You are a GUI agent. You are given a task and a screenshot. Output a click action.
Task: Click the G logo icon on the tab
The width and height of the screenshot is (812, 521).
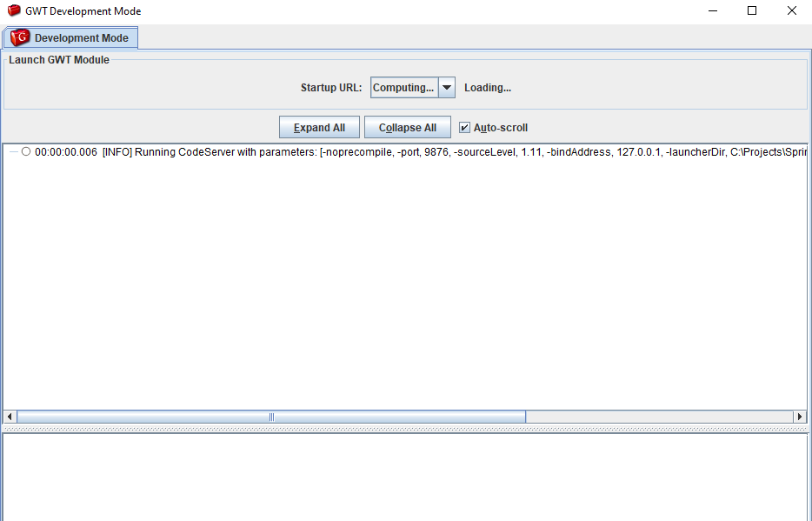tap(20, 37)
